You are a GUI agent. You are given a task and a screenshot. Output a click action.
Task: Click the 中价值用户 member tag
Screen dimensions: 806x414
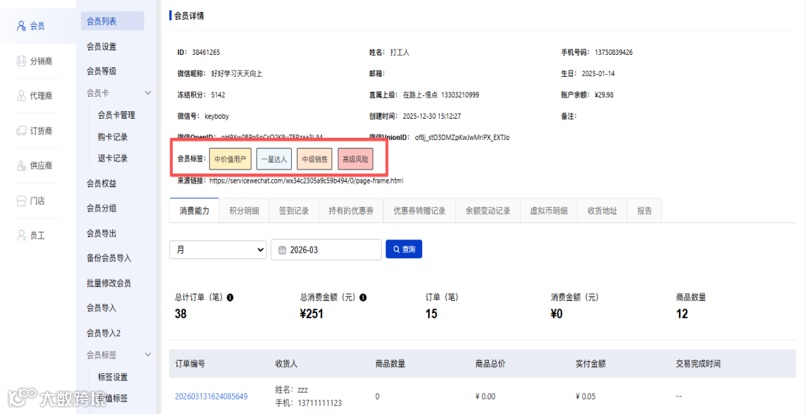[230, 159]
